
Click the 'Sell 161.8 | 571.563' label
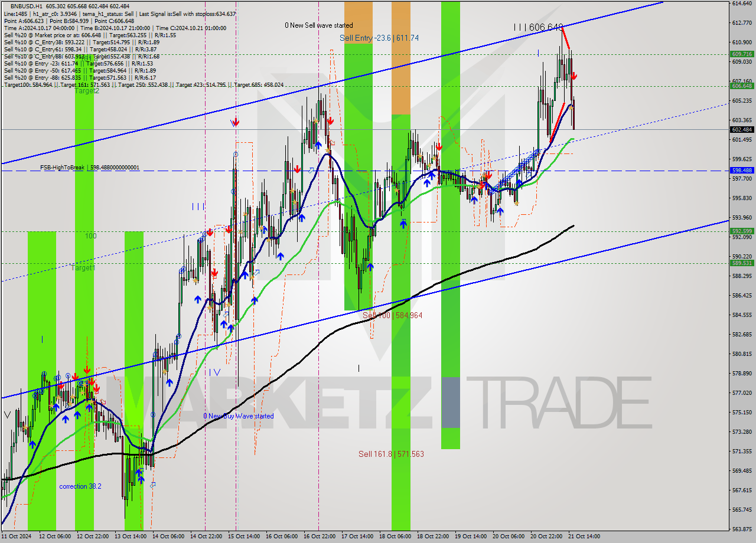pos(391,454)
